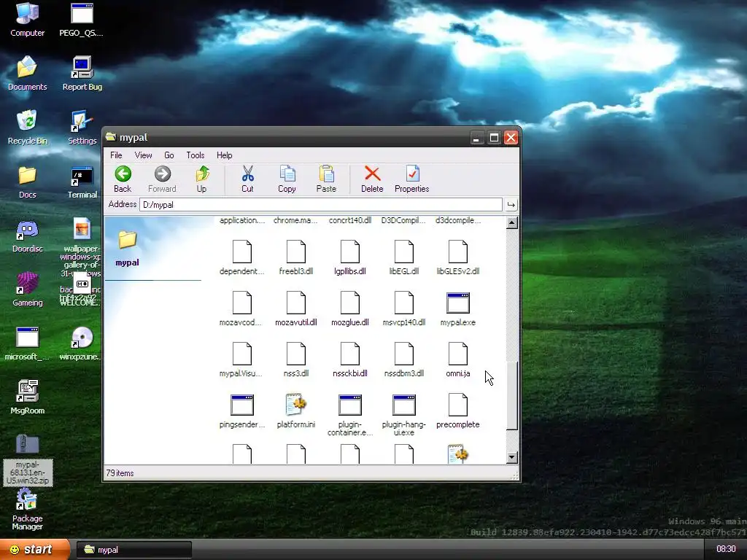Screen dimensions: 747x560
Task: Open the File menu
Action: pos(116,155)
